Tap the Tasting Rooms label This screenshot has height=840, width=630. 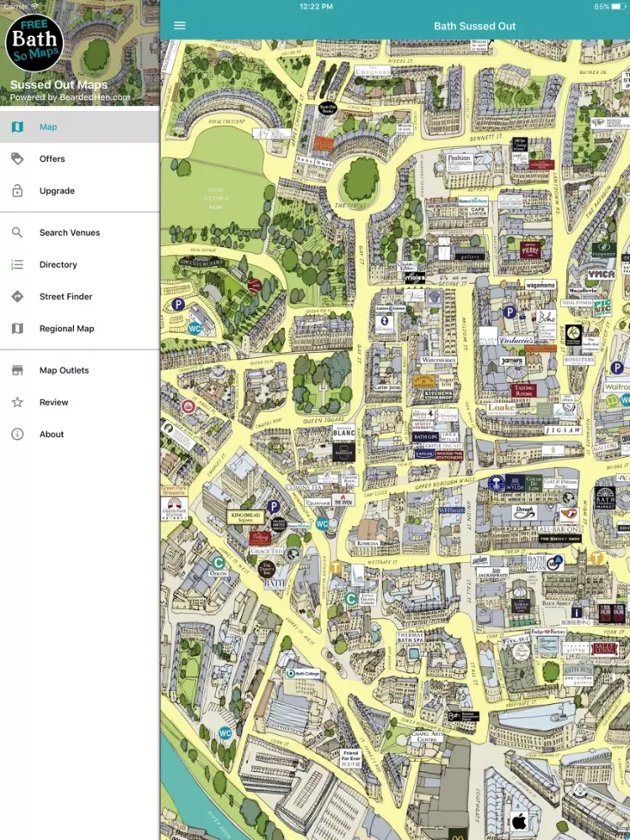point(523,391)
